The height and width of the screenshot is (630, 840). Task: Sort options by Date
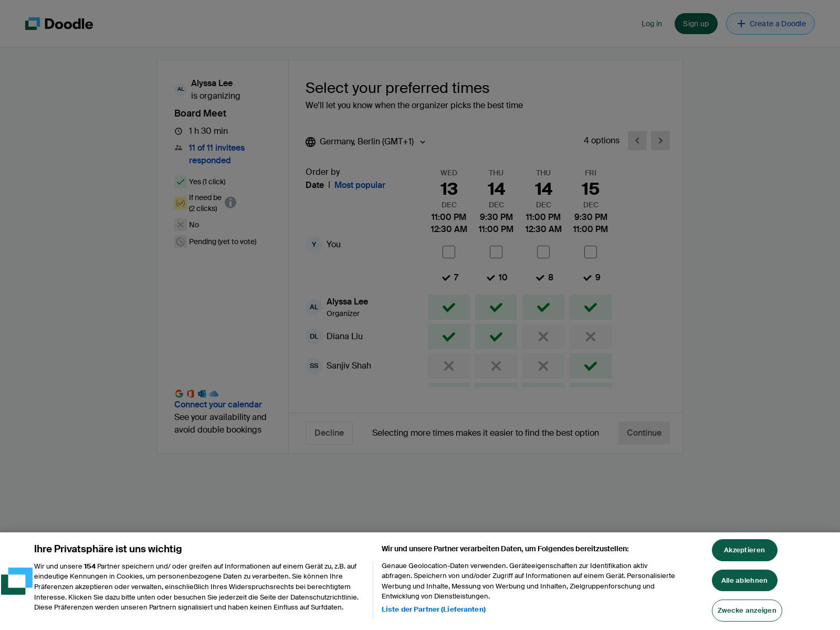[314, 185]
